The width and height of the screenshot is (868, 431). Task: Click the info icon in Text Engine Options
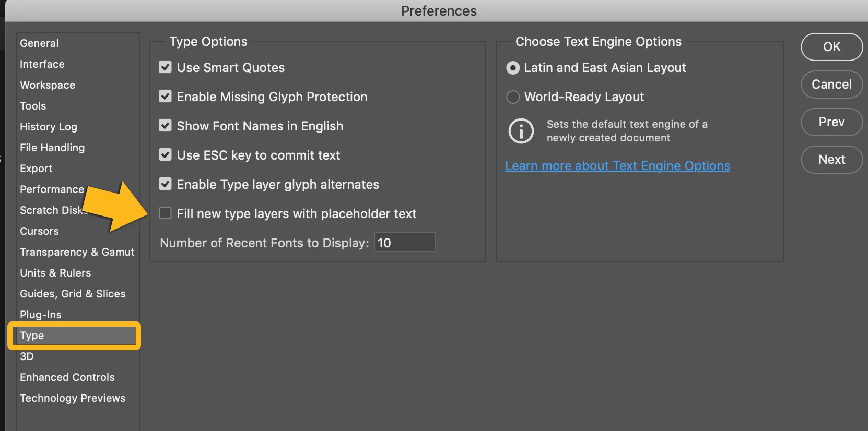pyautogui.click(x=521, y=131)
